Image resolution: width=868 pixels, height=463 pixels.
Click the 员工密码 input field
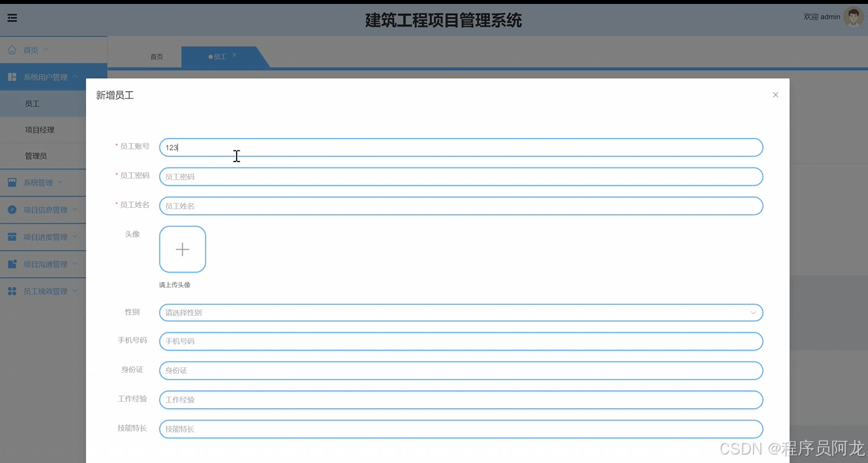click(461, 176)
